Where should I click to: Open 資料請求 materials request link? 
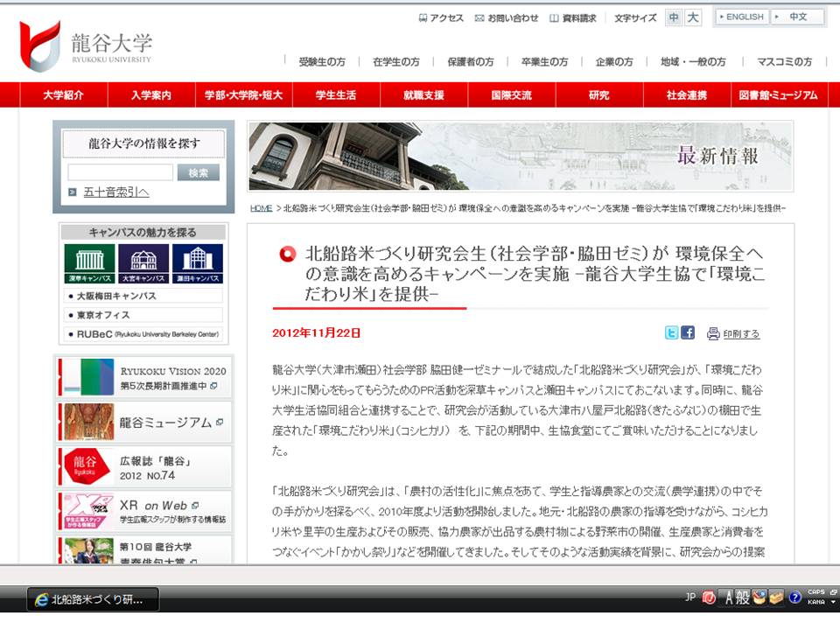pyautogui.click(x=572, y=18)
